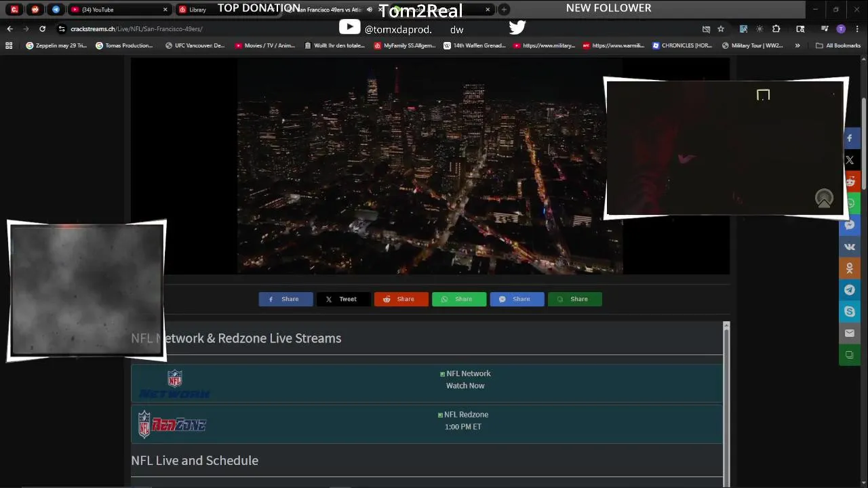Image resolution: width=868 pixels, height=488 pixels.
Task: Click the site info icon beside the URL
Action: [62, 28]
